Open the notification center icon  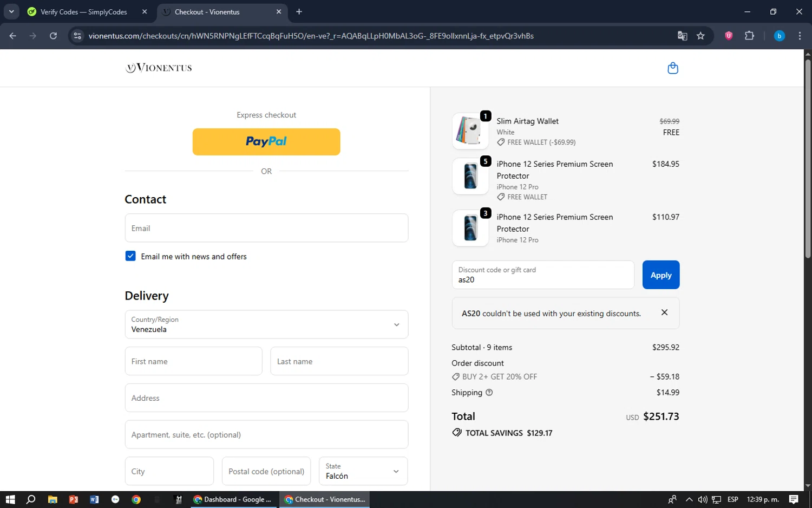tap(794, 499)
